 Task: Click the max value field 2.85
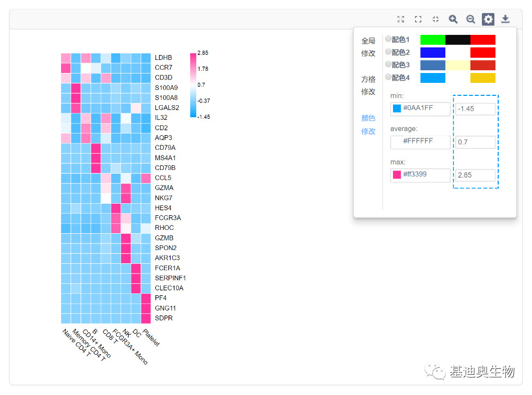pos(475,175)
